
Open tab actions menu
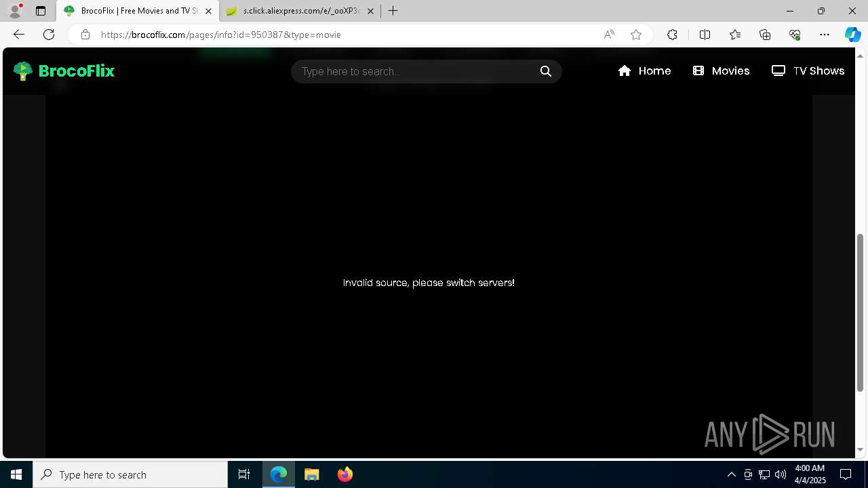pos(41,11)
